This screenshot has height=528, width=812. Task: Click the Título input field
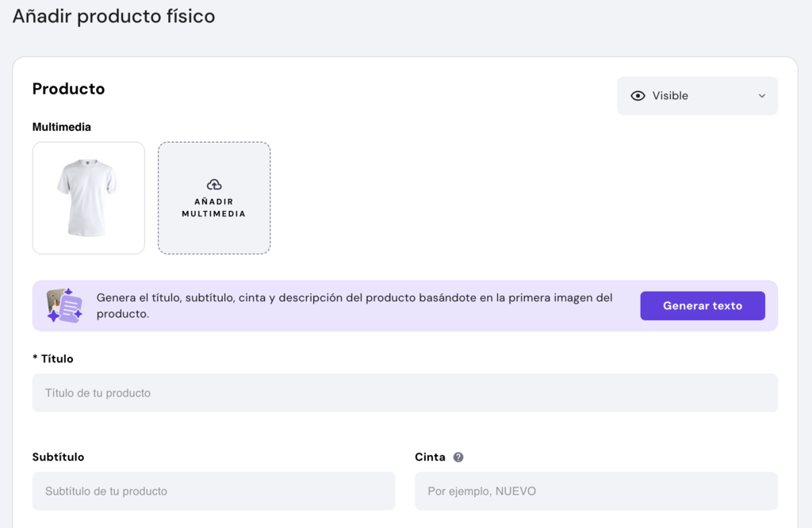(x=404, y=392)
